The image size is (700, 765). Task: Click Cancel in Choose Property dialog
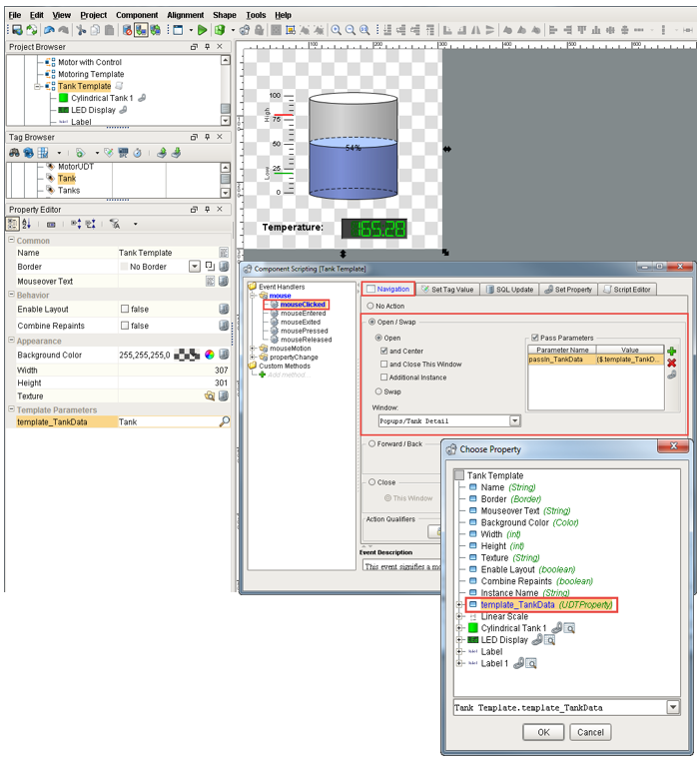(x=590, y=732)
